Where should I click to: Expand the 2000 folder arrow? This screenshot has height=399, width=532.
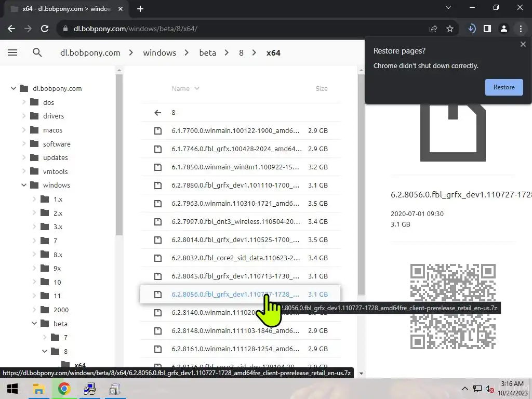tap(34, 310)
